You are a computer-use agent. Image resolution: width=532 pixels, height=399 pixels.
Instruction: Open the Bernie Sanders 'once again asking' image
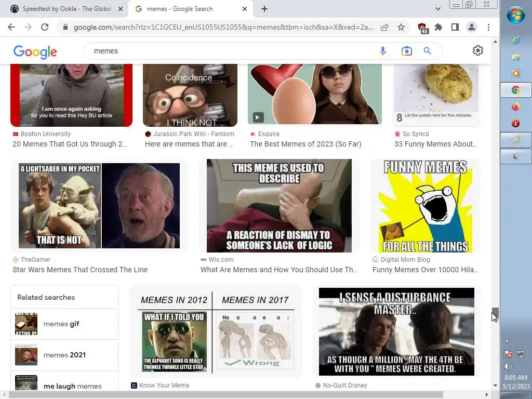tap(71, 96)
